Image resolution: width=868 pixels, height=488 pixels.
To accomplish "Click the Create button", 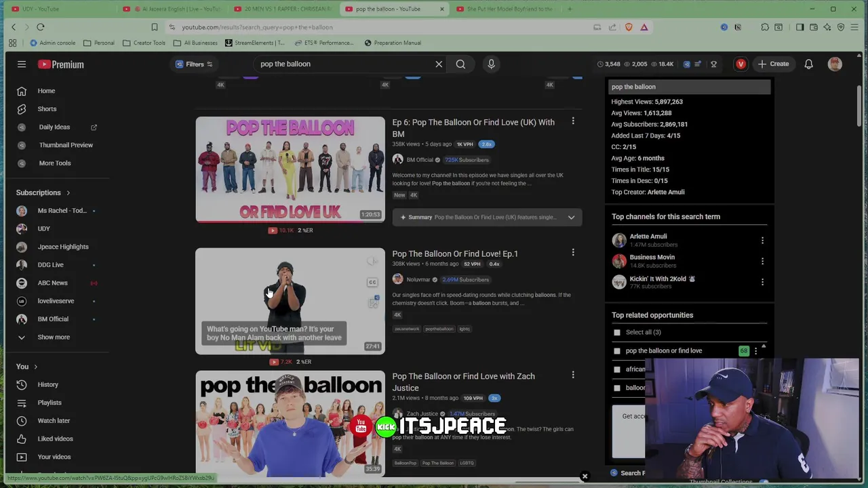I will tap(774, 64).
